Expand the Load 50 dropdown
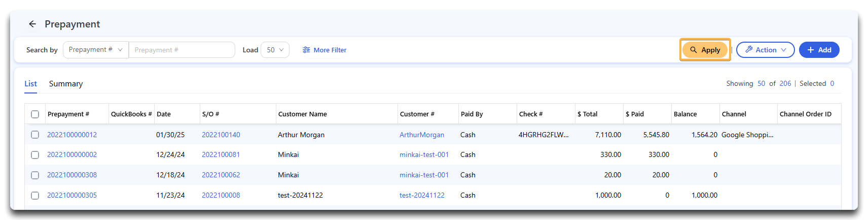The image size is (868, 220). click(275, 50)
